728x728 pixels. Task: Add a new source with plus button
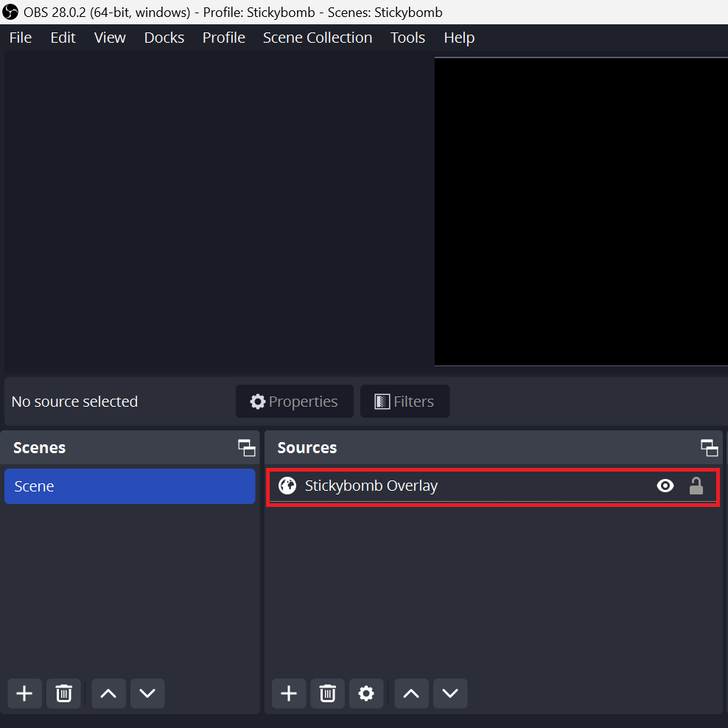(x=289, y=693)
